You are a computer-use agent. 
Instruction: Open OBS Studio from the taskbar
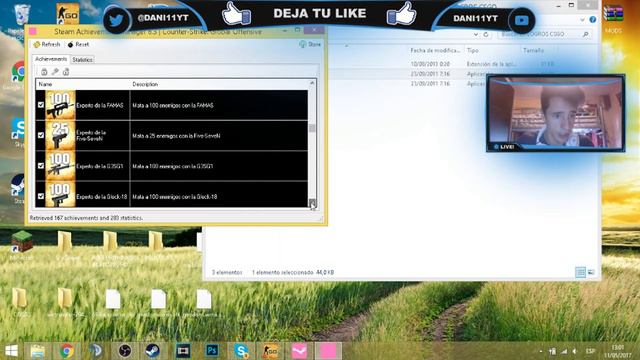[125, 351]
